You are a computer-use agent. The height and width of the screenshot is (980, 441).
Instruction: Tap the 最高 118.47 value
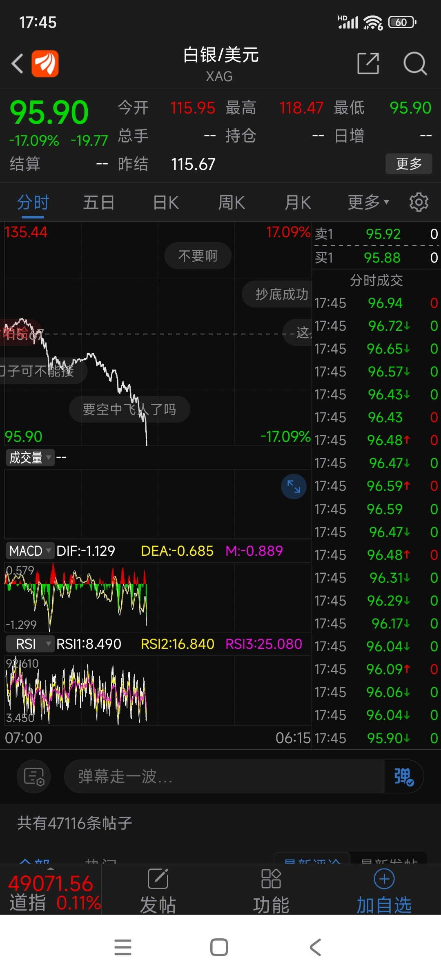(301, 108)
